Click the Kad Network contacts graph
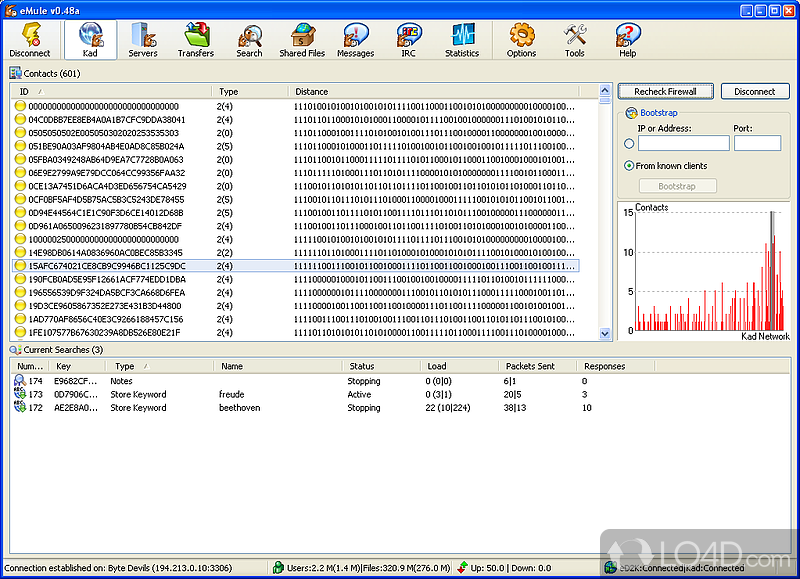 point(704,271)
